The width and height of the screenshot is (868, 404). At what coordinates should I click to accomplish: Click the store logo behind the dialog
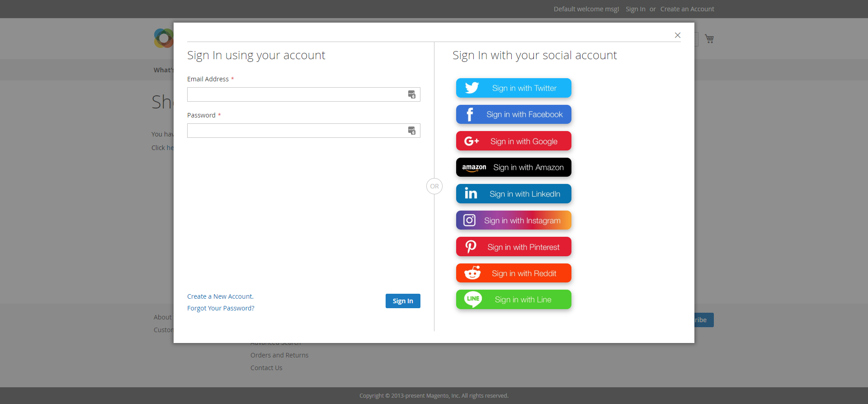click(x=164, y=38)
